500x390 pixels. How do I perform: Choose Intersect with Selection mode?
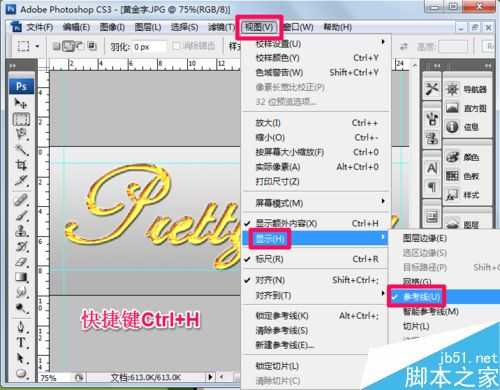92,46
